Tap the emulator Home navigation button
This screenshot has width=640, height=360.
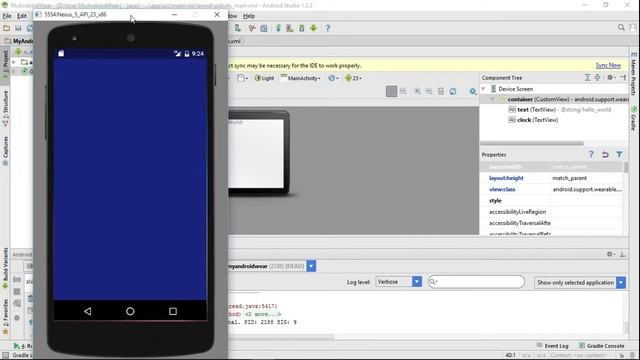(x=130, y=311)
